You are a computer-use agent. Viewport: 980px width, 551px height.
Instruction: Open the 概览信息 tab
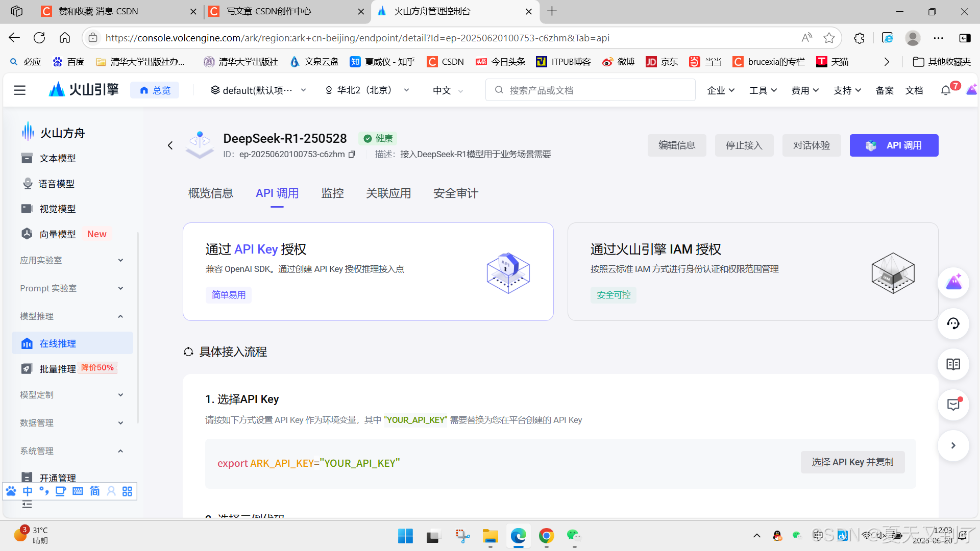click(210, 193)
